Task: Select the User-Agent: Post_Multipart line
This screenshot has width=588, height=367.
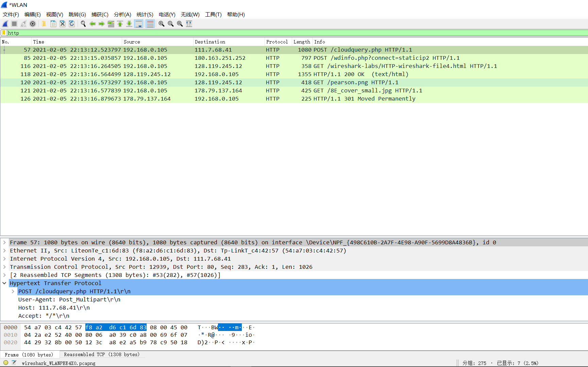Action: (x=69, y=299)
